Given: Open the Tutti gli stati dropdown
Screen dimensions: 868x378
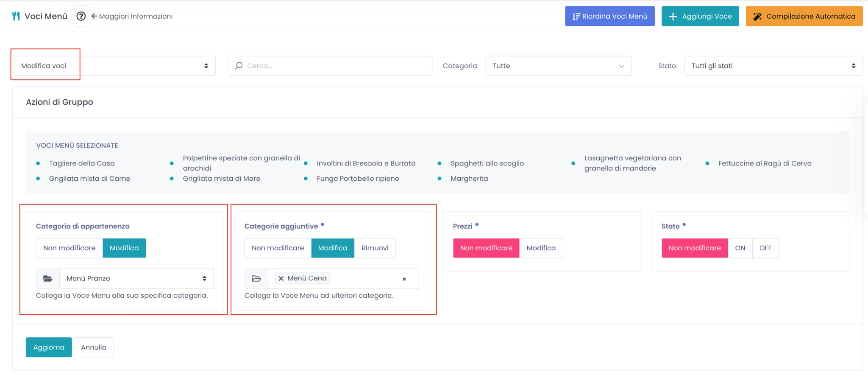Looking at the screenshot, I should tap(773, 66).
